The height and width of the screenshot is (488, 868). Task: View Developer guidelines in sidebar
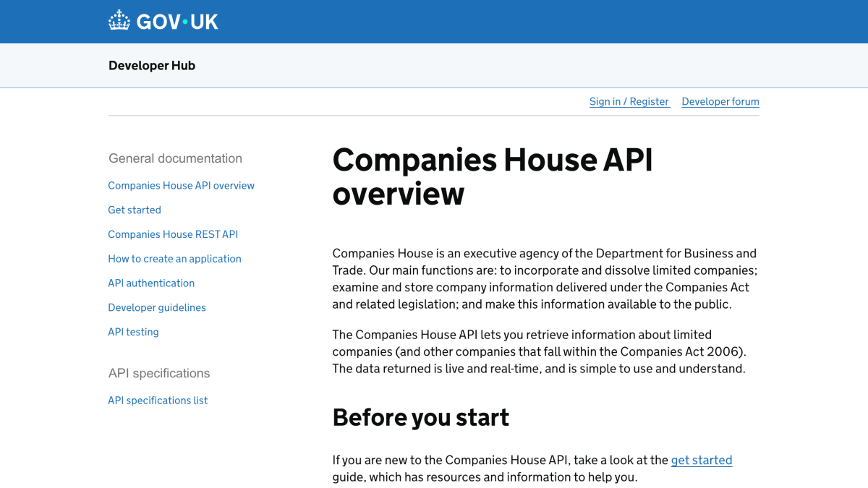point(157,307)
